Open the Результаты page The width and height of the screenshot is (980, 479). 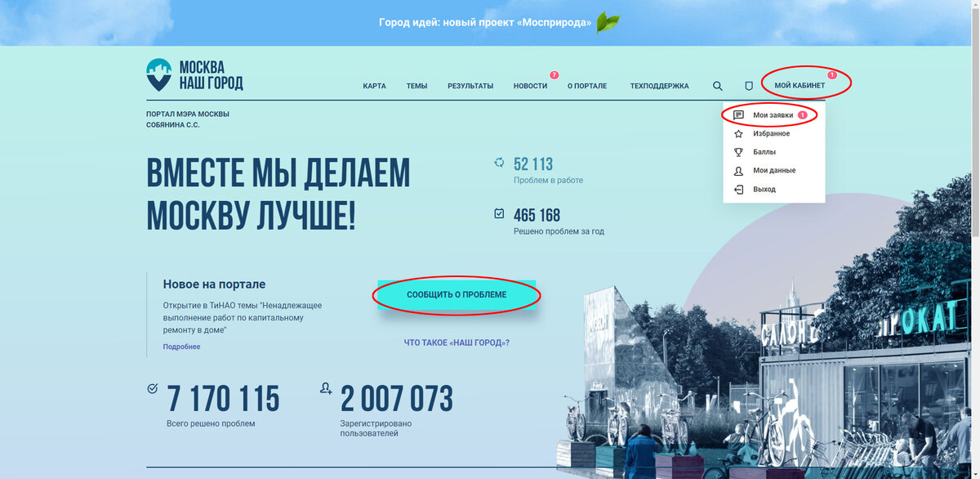470,86
